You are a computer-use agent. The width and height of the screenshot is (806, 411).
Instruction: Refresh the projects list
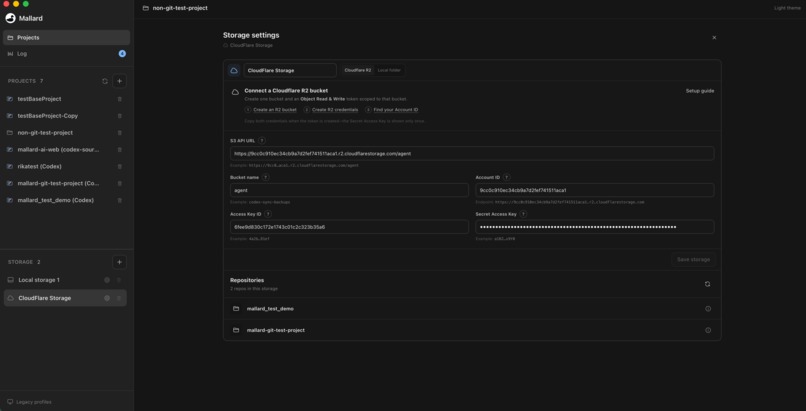(105, 81)
